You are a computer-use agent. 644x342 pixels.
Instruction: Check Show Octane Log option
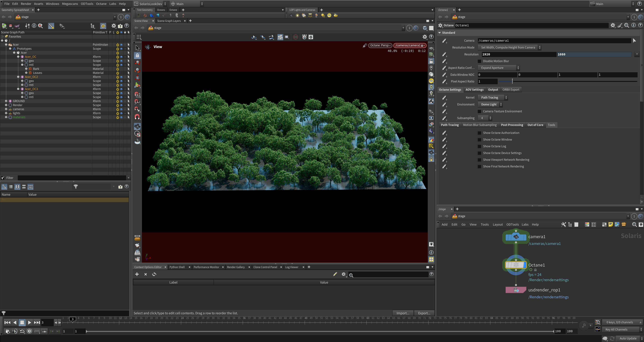point(479,146)
